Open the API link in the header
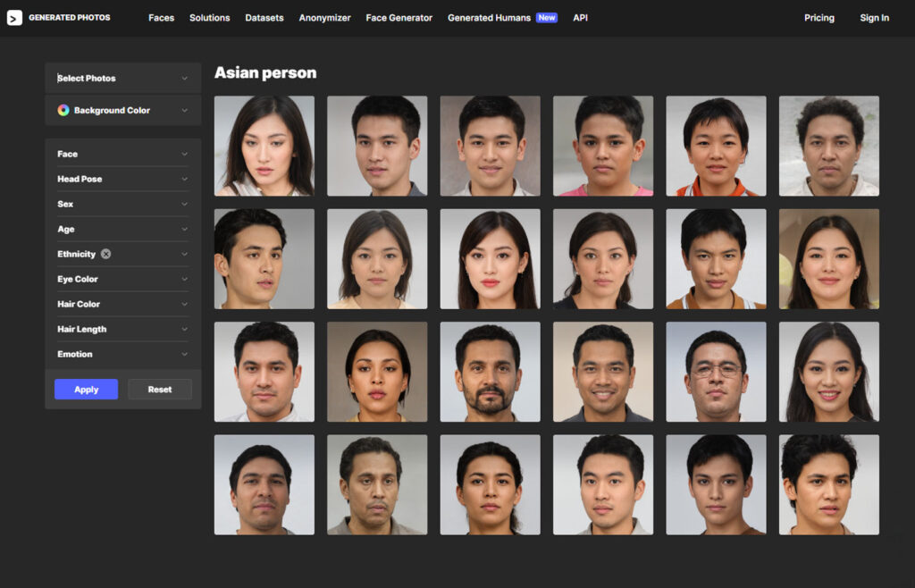Screen dimensions: 915x588 [x=580, y=18]
